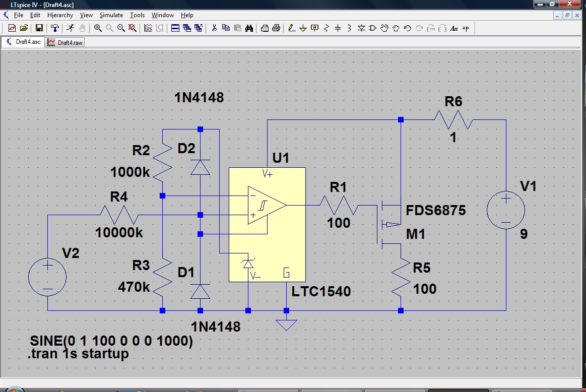This screenshot has height=392, width=586.
Task: Click the 'LTC1540' part label
Action: [x=321, y=291]
